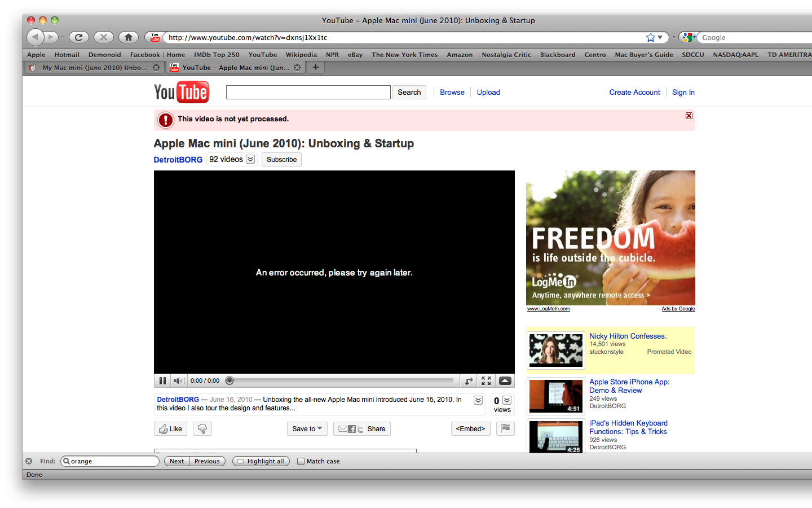
Task: Go forward with the browser Forward arrow
Action: [x=51, y=37]
